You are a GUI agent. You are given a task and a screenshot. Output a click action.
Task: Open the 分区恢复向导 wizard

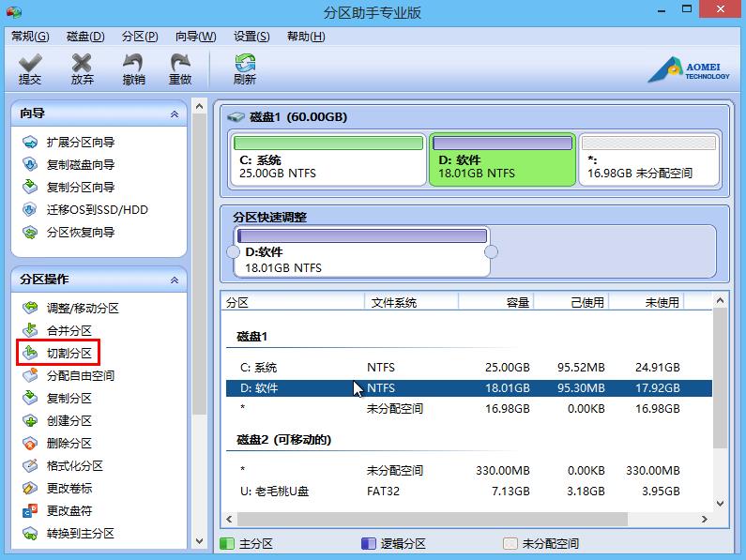click(69, 233)
